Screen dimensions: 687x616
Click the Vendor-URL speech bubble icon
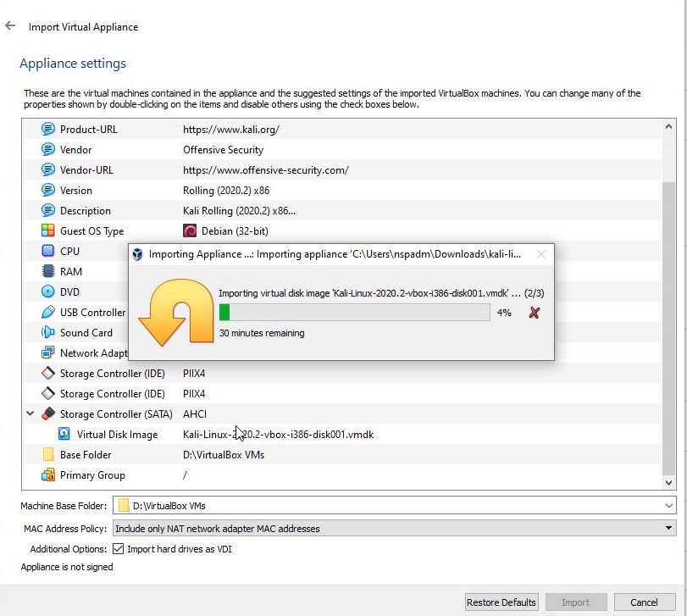point(47,170)
